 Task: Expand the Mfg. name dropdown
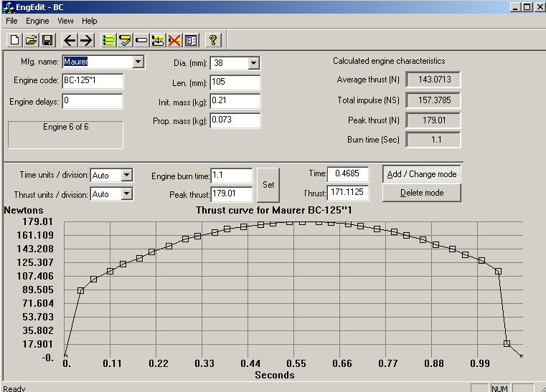[x=138, y=62]
